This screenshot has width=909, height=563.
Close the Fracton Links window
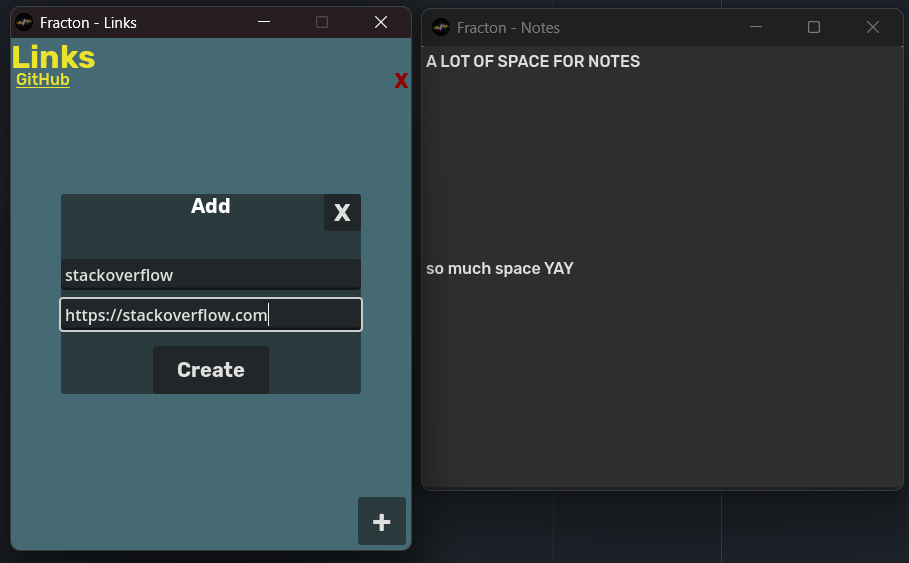coord(381,22)
